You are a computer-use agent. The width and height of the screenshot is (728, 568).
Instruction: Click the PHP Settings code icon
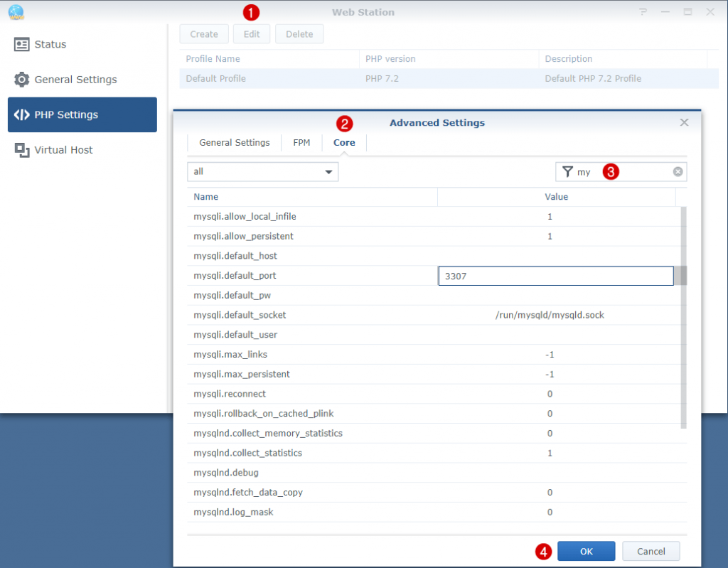pos(21,114)
